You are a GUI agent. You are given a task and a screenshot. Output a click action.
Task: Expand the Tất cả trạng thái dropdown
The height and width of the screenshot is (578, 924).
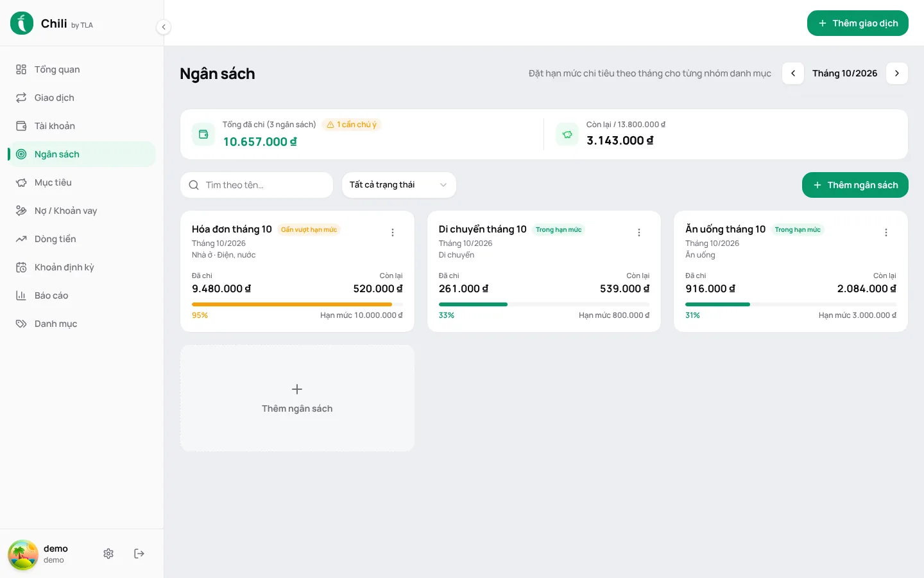[x=399, y=185]
